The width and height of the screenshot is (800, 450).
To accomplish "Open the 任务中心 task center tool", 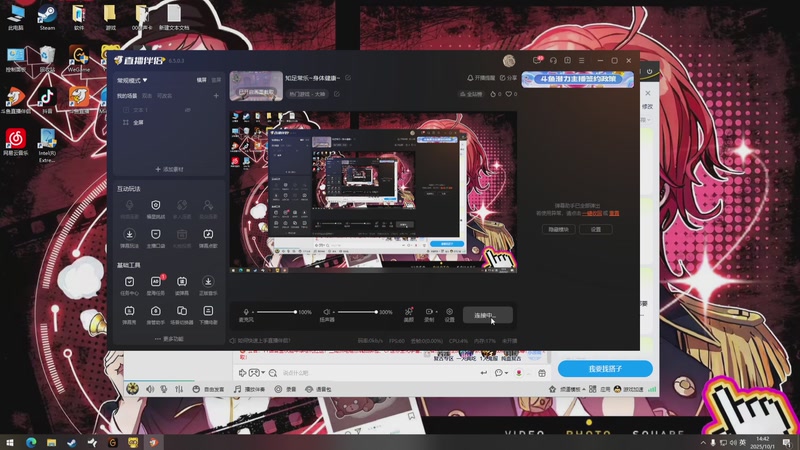I will click(x=129, y=285).
